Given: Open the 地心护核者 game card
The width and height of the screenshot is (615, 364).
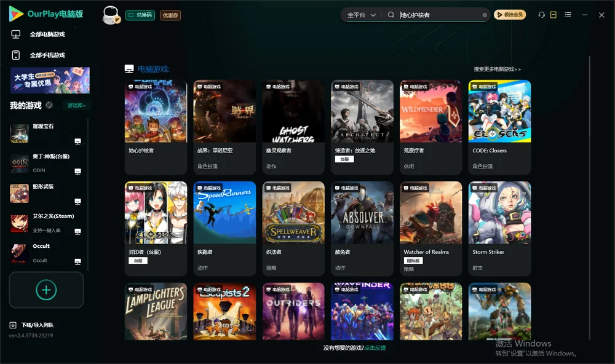Looking at the screenshot, I should tap(156, 127).
